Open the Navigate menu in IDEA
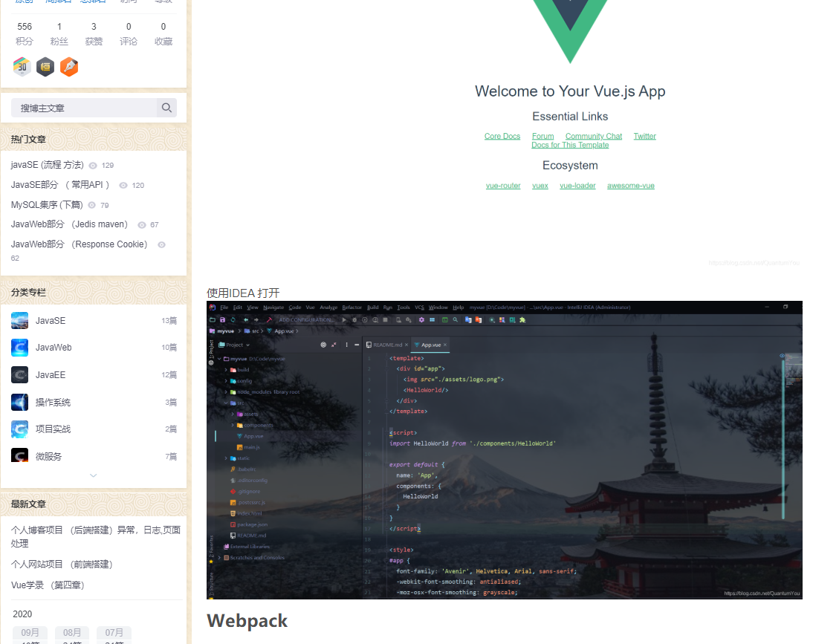The width and height of the screenshot is (813, 644). coord(273,308)
